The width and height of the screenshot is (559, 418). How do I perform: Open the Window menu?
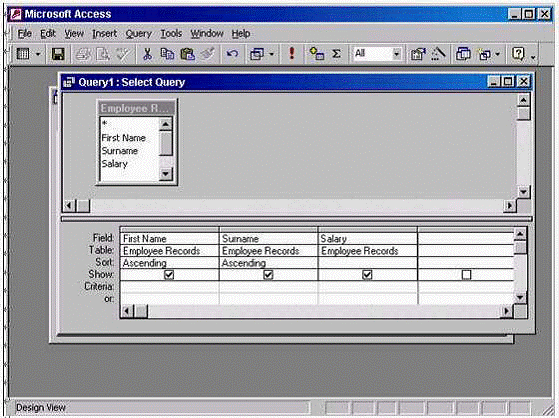(x=207, y=34)
